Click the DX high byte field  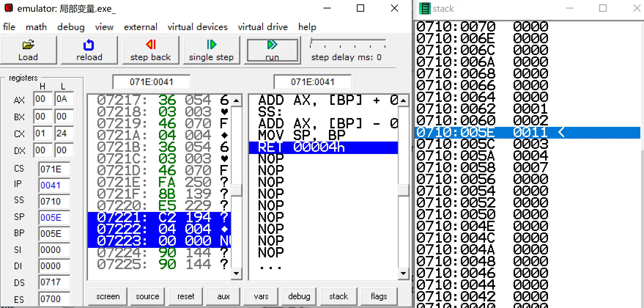point(42,150)
